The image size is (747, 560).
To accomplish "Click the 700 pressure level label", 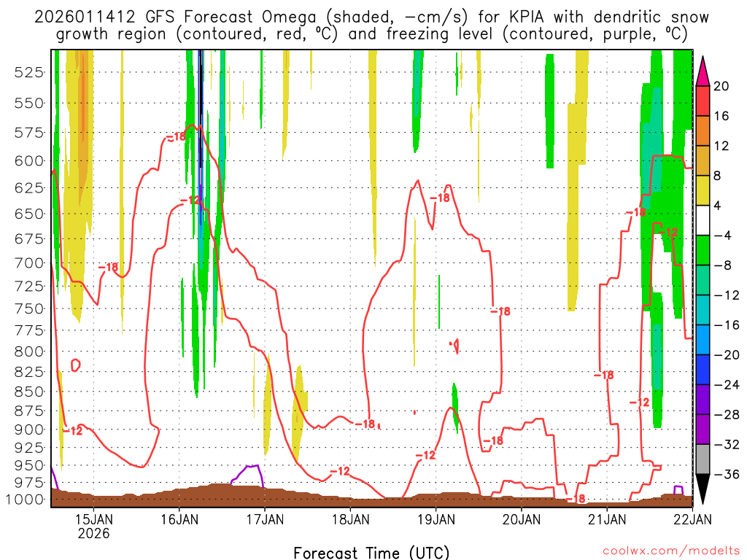I will click(x=29, y=262).
